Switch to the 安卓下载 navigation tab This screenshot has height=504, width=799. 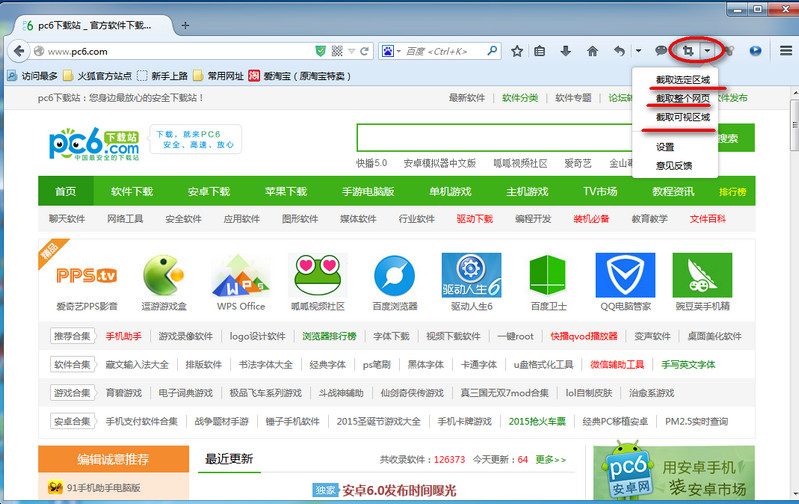point(208,191)
